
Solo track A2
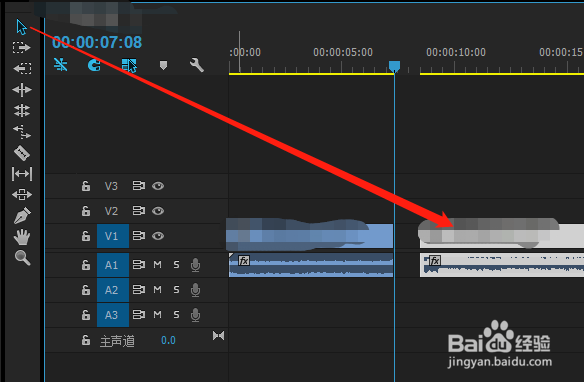pyautogui.click(x=176, y=290)
